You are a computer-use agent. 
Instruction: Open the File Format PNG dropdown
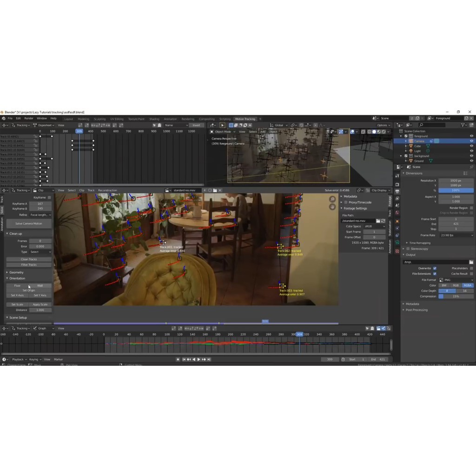tap(456, 280)
